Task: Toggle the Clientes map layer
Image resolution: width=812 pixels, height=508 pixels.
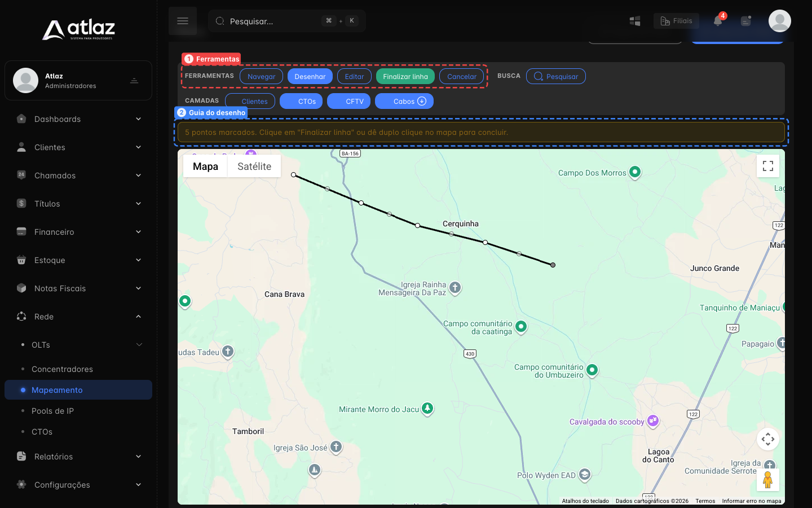Action: point(250,101)
